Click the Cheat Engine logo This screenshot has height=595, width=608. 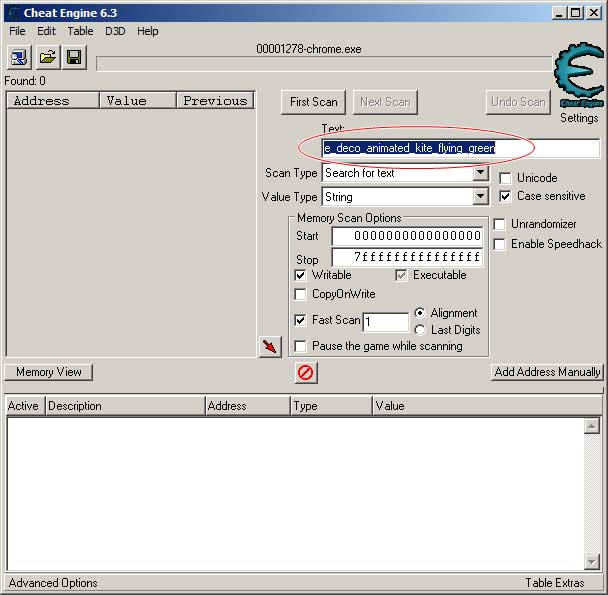tap(579, 74)
